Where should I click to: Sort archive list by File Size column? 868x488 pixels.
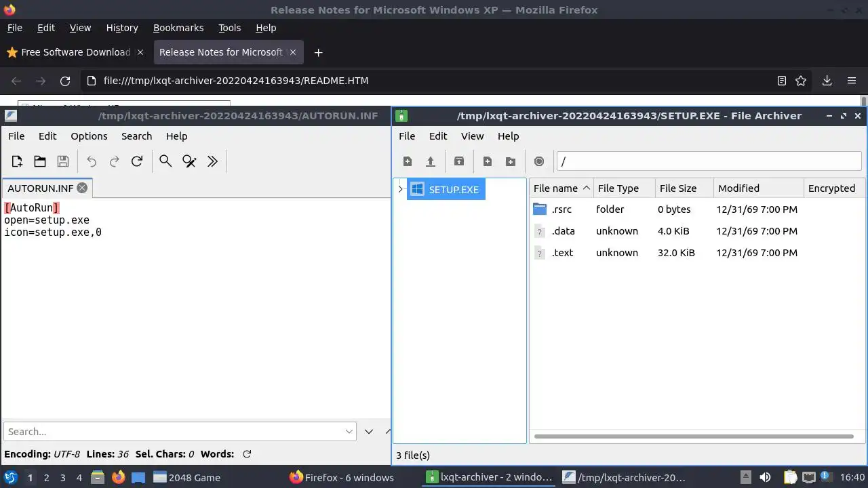[684, 188]
